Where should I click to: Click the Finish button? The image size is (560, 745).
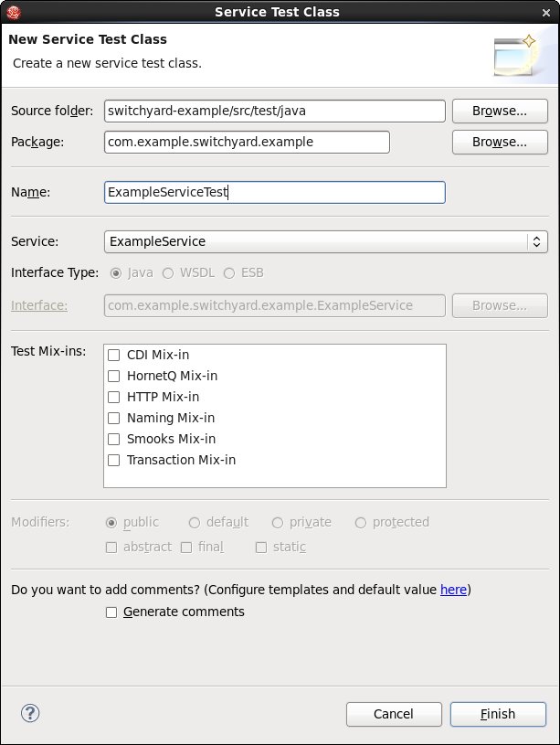[x=498, y=714]
